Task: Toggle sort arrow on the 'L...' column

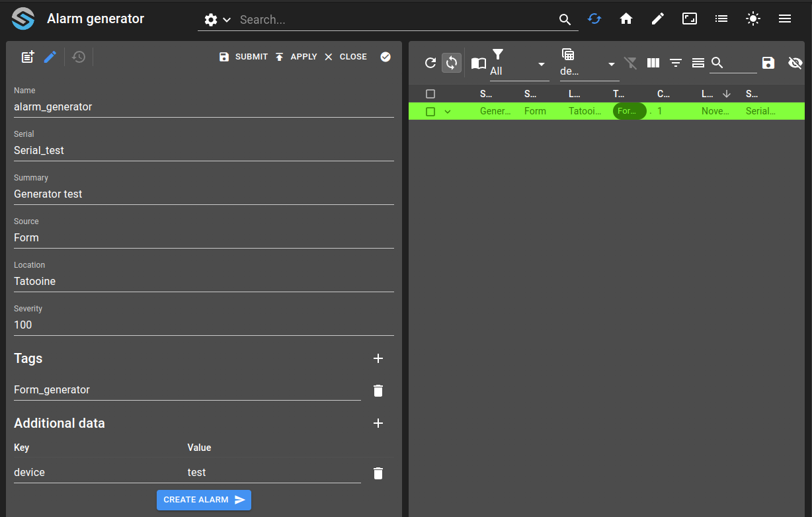Action: pos(726,94)
